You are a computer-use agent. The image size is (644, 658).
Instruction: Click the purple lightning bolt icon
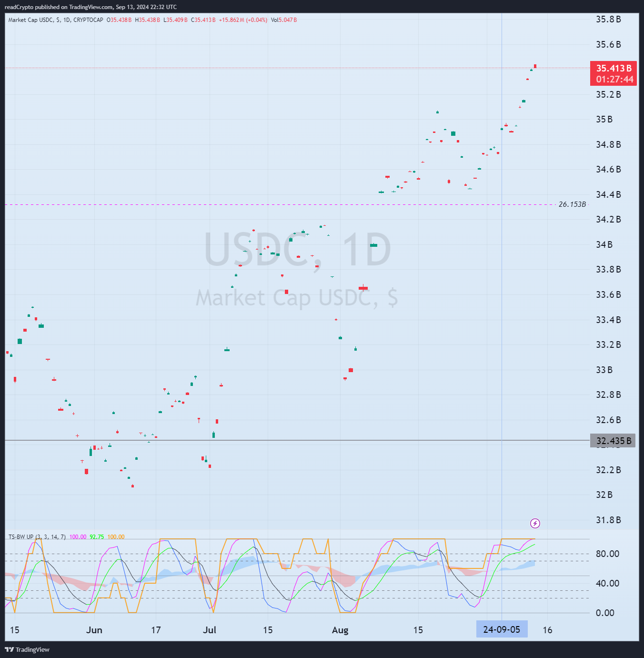535,523
